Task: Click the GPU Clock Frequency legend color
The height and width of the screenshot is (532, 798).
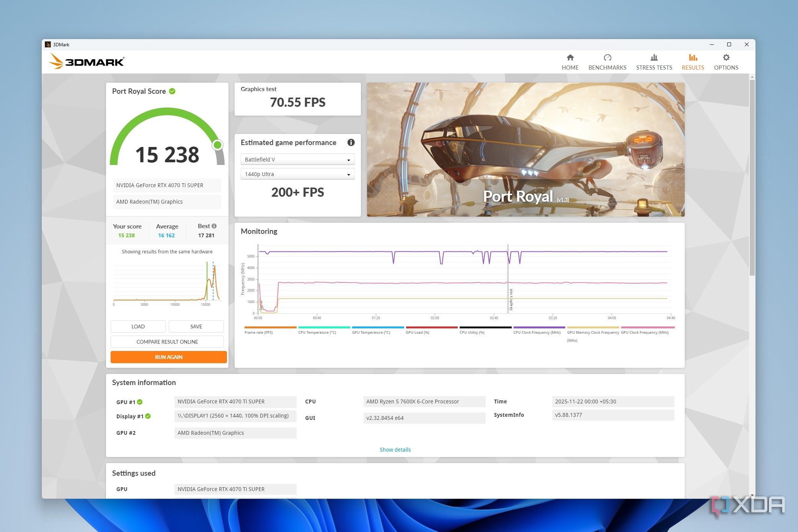Action: click(x=648, y=328)
